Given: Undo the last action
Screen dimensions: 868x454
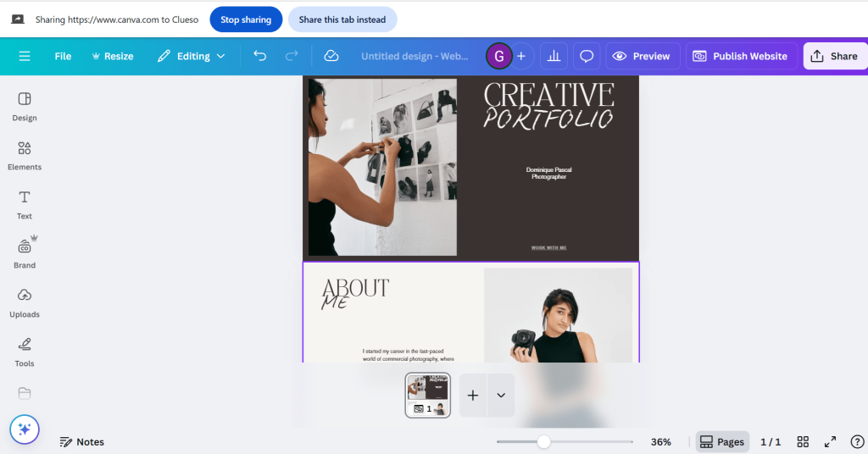Looking at the screenshot, I should click(259, 56).
